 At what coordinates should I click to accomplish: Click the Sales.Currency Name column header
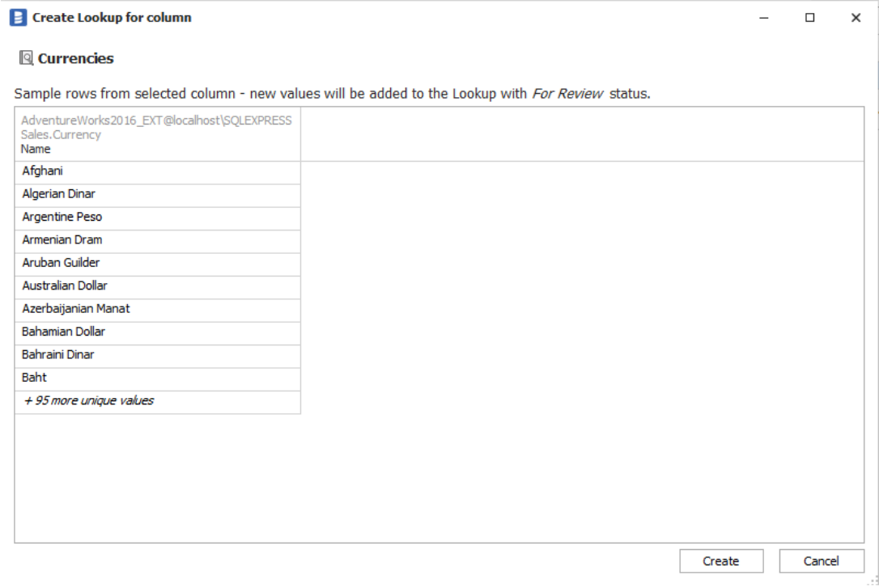coord(157,135)
